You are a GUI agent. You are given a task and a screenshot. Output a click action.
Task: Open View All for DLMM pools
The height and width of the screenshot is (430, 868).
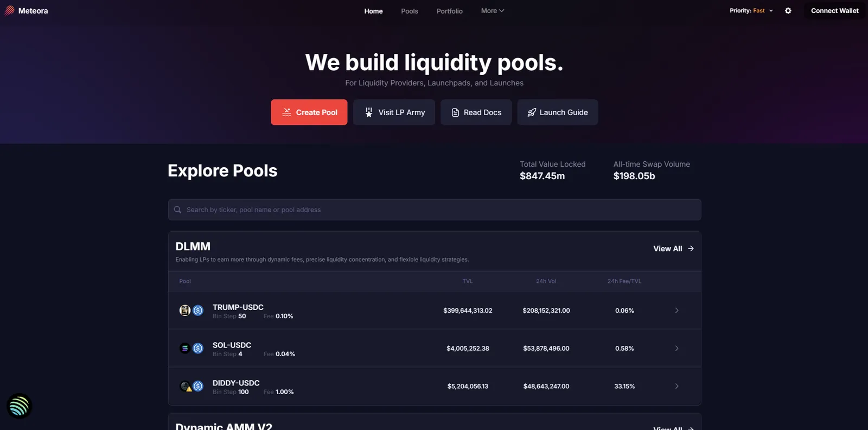click(x=673, y=249)
